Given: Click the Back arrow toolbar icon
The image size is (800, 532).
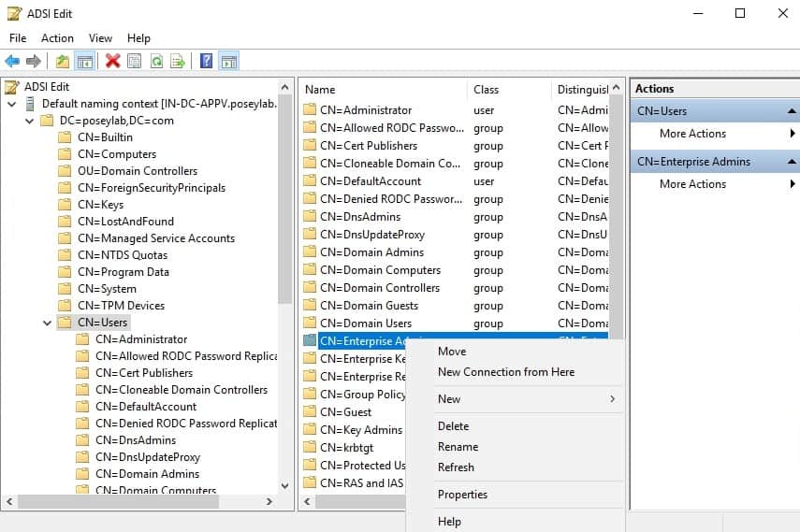Looking at the screenshot, I should pyautogui.click(x=12, y=62).
